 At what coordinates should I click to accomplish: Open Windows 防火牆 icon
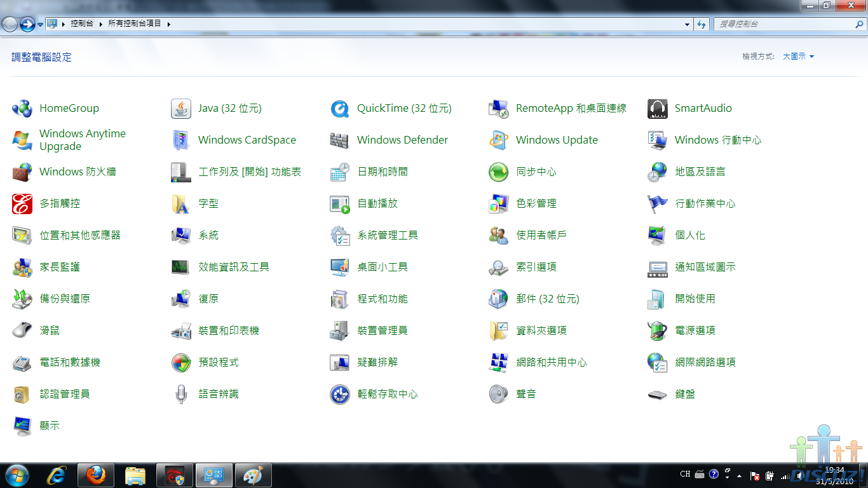tap(22, 172)
